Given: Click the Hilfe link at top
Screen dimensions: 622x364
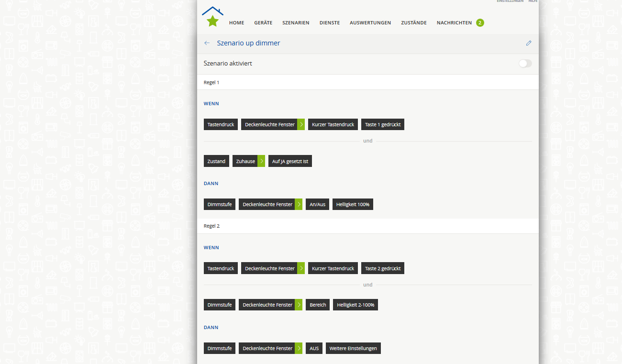Looking at the screenshot, I should pyautogui.click(x=533, y=1).
